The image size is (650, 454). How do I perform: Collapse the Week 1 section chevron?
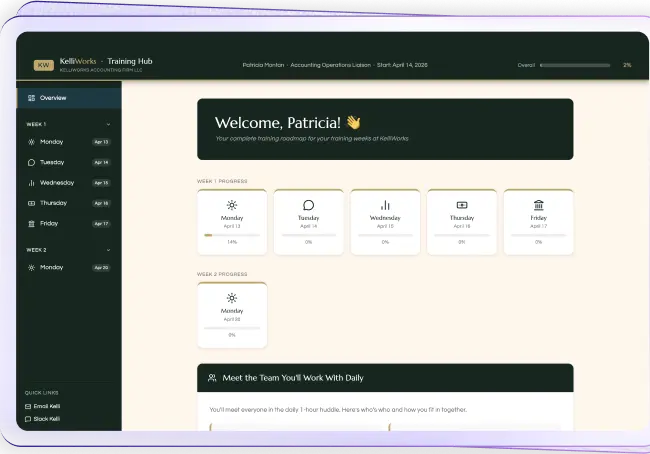pyautogui.click(x=108, y=124)
